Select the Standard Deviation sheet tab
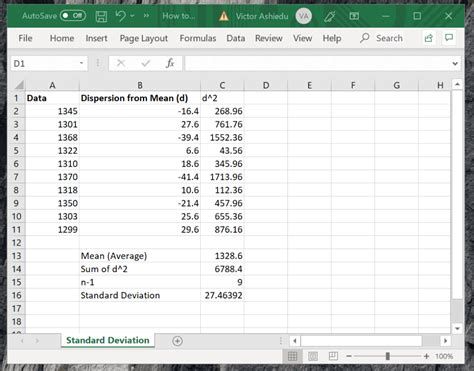 point(108,340)
